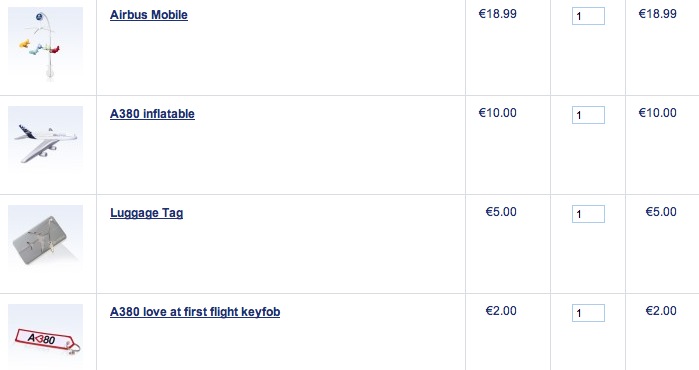Open the Airbus Mobile product link
Image resolution: width=699 pixels, height=370 pixels.
click(148, 15)
